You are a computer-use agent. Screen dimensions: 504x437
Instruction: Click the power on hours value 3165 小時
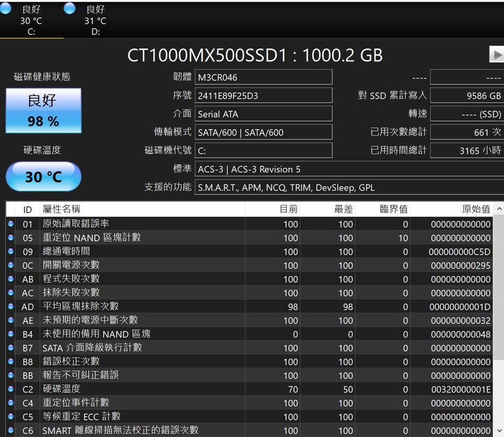click(x=467, y=151)
